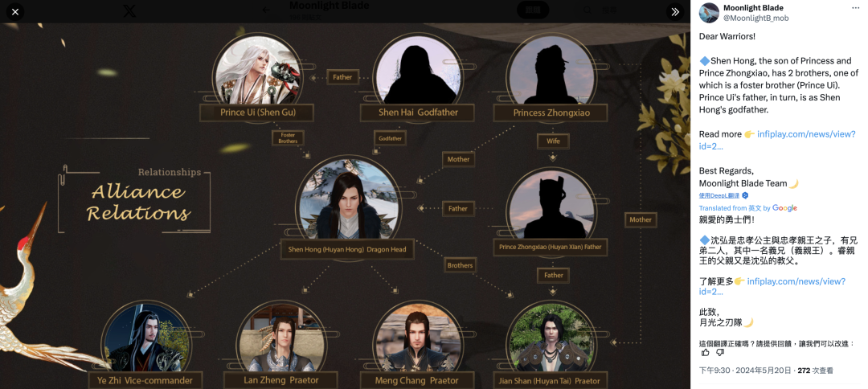Screen dimensions: 868x389
Task: Open the @MoonlightB_mob handle link
Action: point(756,18)
